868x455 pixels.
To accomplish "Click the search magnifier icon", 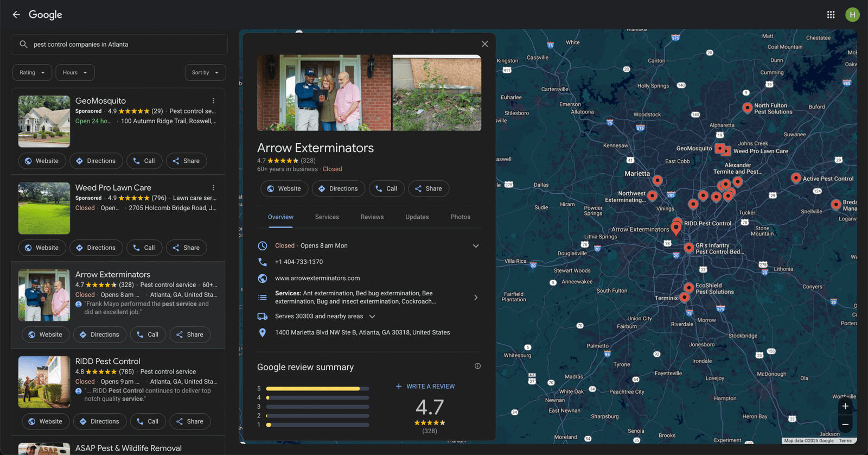I will click(23, 45).
